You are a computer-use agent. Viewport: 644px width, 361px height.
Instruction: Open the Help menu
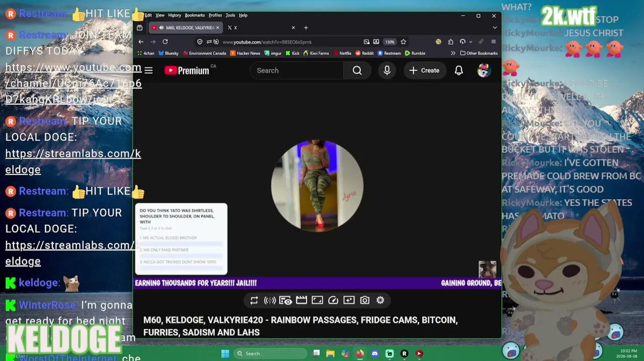click(243, 15)
